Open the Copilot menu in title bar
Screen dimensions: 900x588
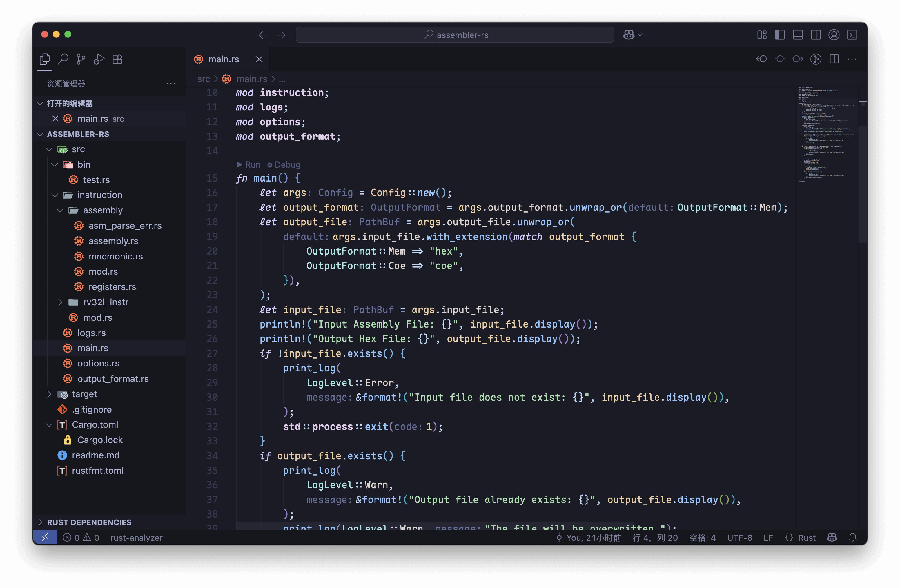(x=633, y=35)
